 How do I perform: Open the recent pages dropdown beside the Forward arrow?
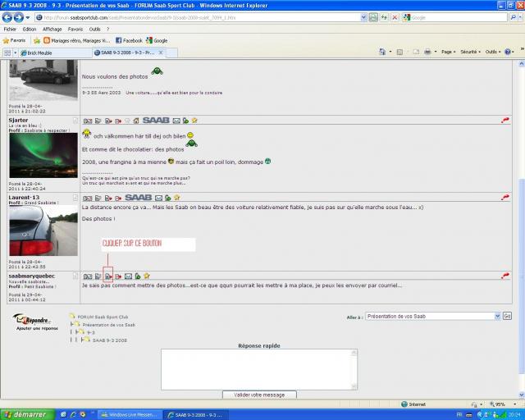coord(28,17)
